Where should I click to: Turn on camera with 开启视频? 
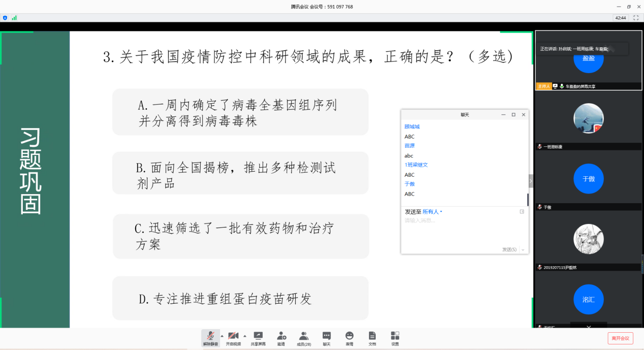[233, 338]
